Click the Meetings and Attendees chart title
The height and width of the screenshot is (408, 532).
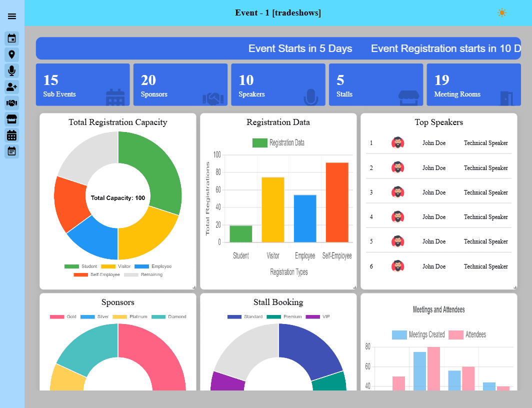[438, 309]
